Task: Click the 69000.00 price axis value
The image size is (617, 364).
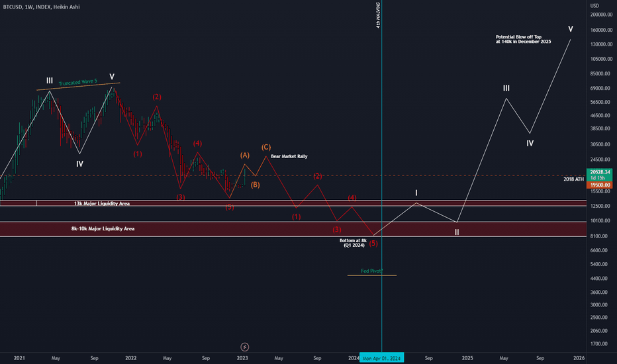Action: click(601, 89)
